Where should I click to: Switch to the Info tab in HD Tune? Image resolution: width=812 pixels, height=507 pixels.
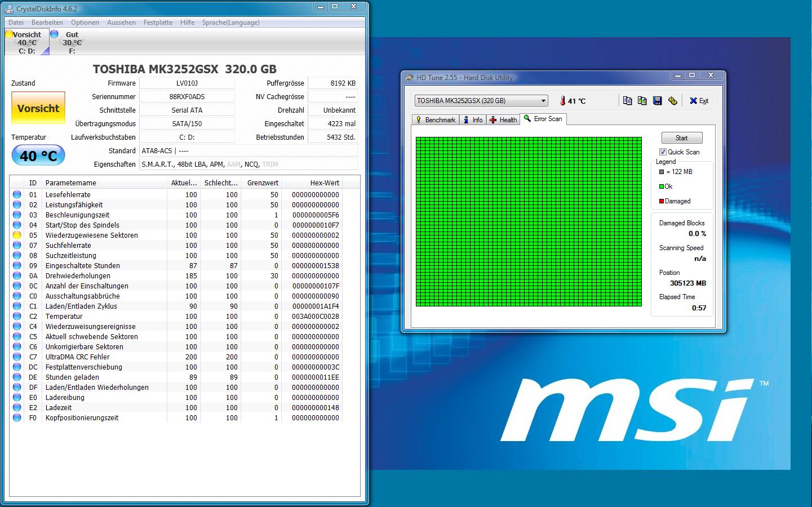point(473,120)
